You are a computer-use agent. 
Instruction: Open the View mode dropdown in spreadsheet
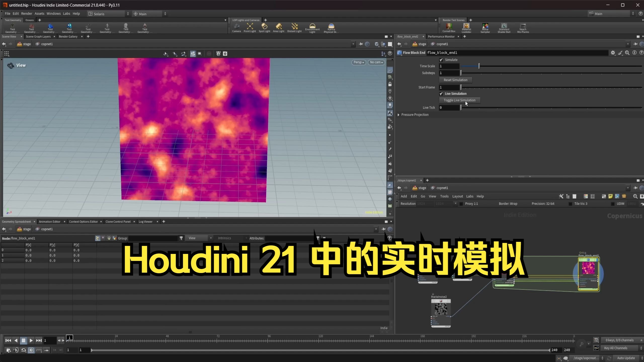(199, 238)
